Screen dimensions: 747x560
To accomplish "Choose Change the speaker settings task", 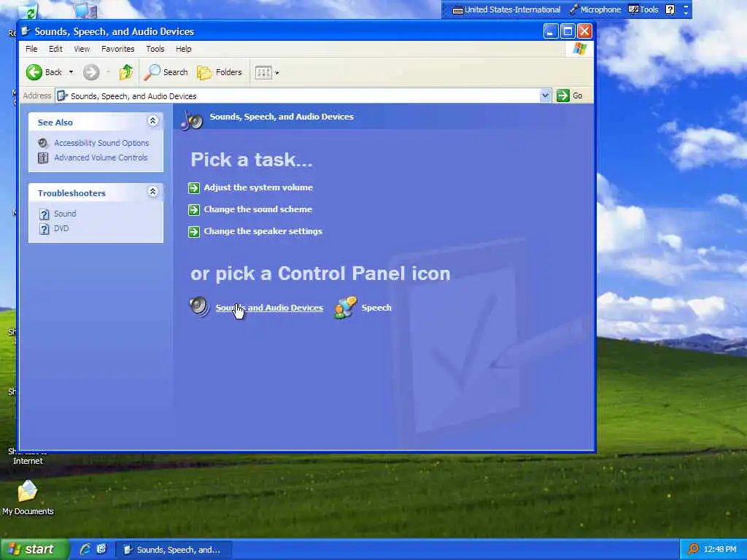I will [263, 231].
